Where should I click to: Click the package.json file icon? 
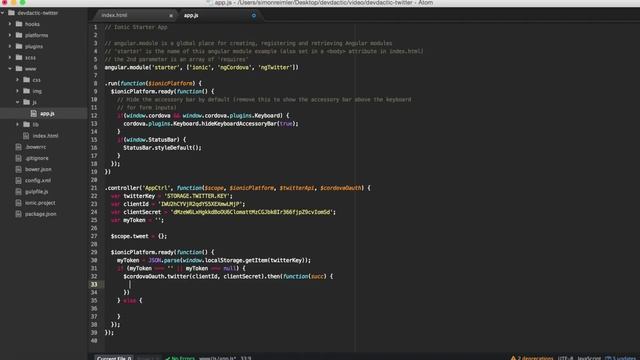[18, 213]
